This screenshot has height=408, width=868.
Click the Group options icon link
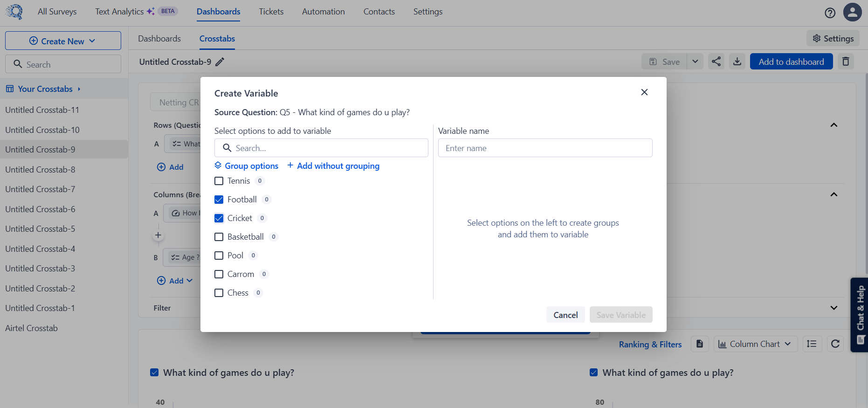click(x=247, y=166)
